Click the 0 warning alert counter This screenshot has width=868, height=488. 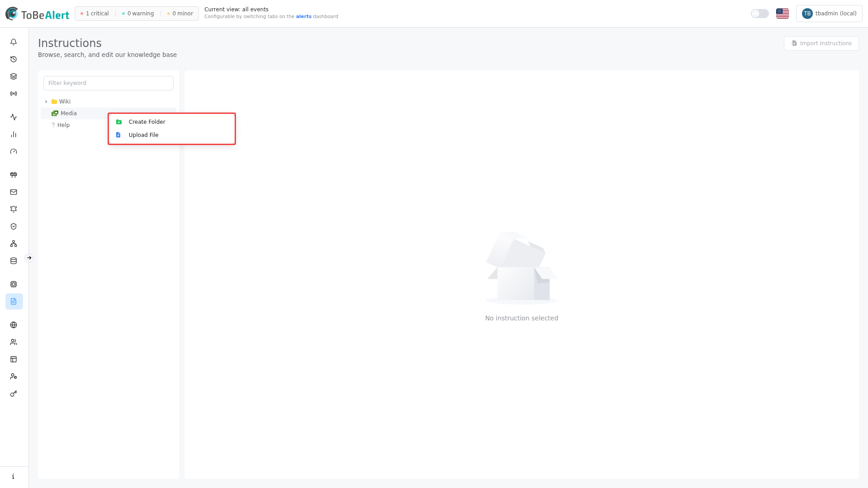coord(138,14)
